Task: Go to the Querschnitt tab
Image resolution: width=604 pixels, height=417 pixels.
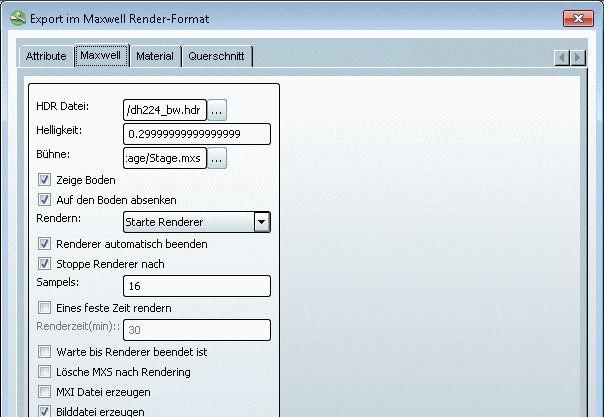Action: click(216, 56)
